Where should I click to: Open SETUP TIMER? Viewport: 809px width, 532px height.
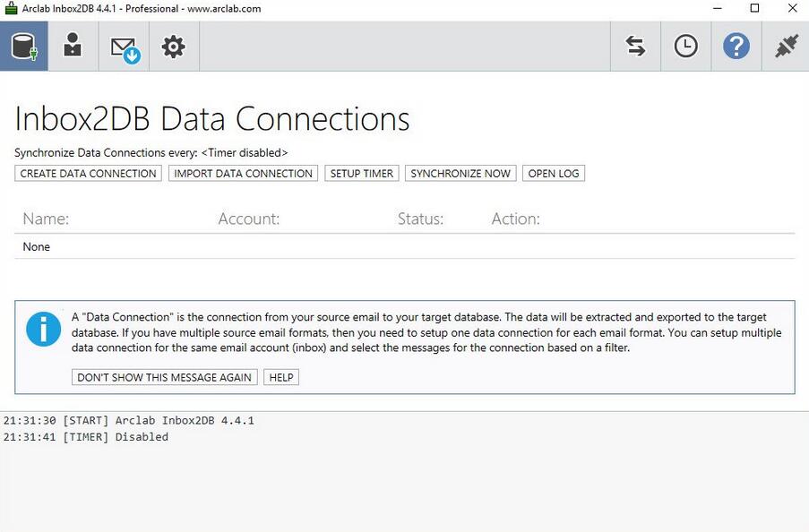[x=362, y=174]
